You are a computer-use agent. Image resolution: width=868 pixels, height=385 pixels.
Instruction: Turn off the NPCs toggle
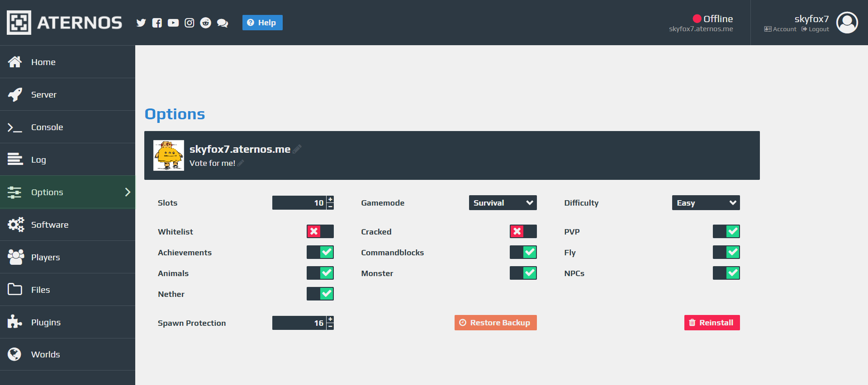pyautogui.click(x=726, y=273)
